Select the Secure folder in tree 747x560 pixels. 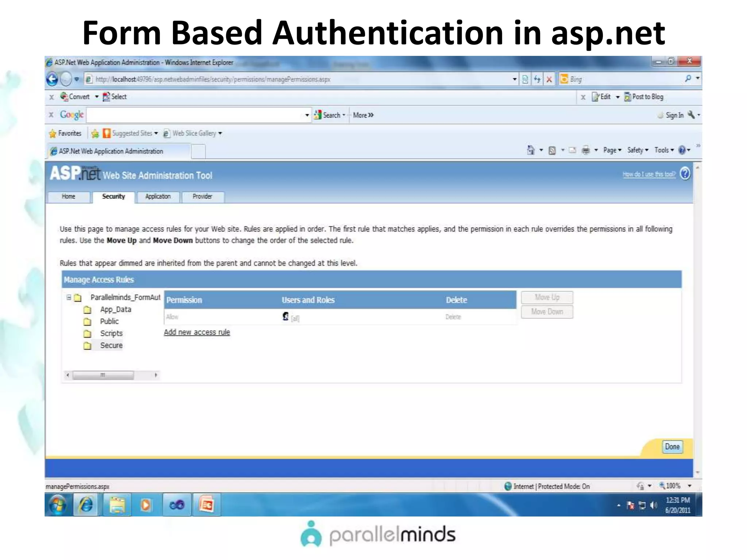coord(111,345)
